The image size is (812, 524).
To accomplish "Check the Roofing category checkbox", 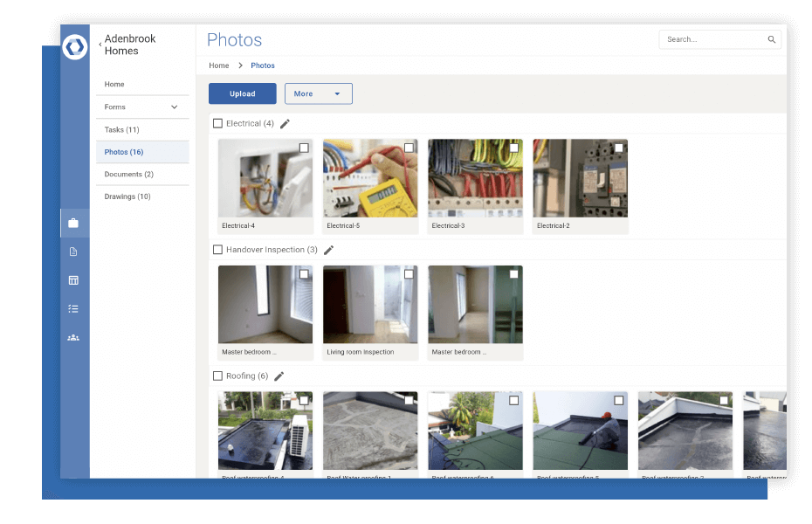I will pyautogui.click(x=217, y=376).
